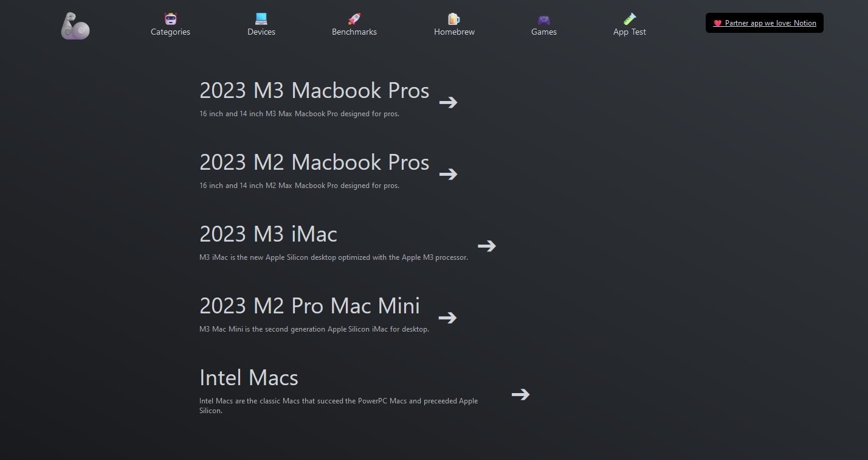Click the heart icon in the Notion partner banner
Screen dimensions: 868x460
coord(717,23)
